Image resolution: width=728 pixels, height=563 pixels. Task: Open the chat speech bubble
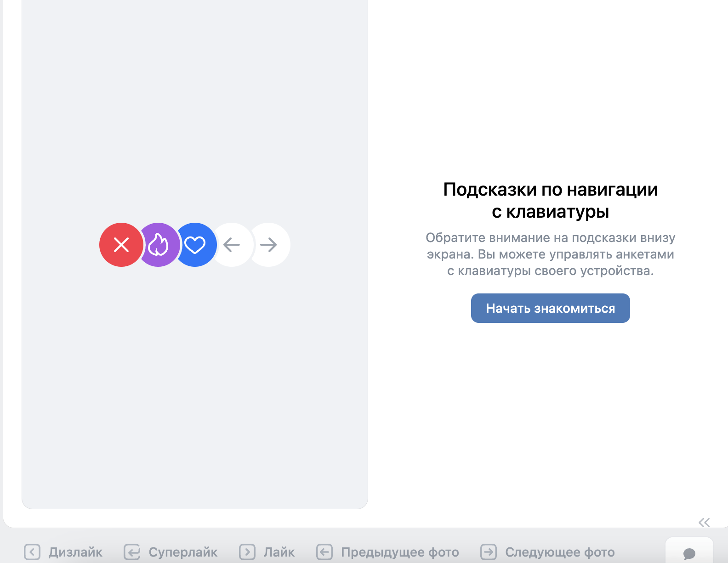click(x=689, y=553)
